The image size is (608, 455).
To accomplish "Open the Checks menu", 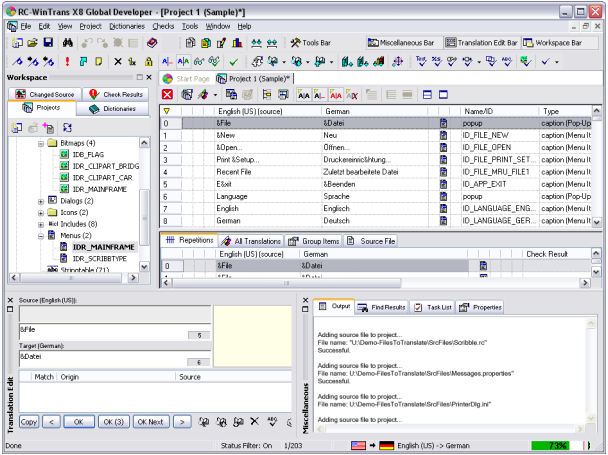I will (163, 26).
